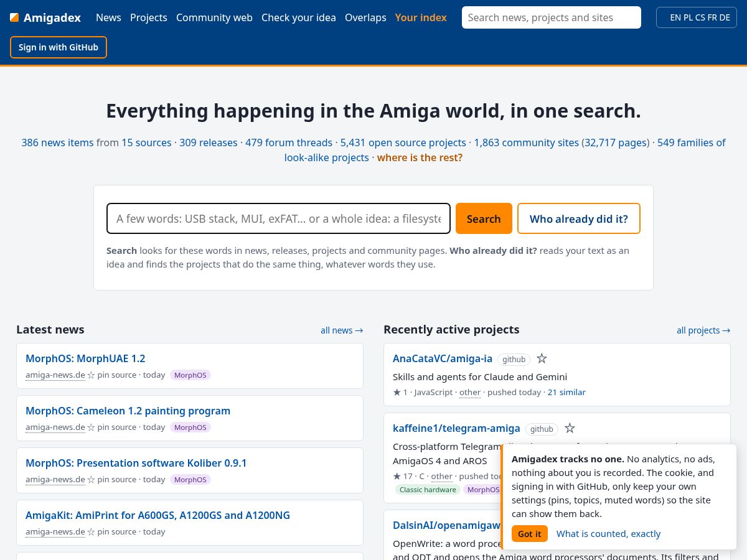Image resolution: width=747 pixels, height=560 pixels.
Task: Open 309 releases link
Action: (209, 142)
